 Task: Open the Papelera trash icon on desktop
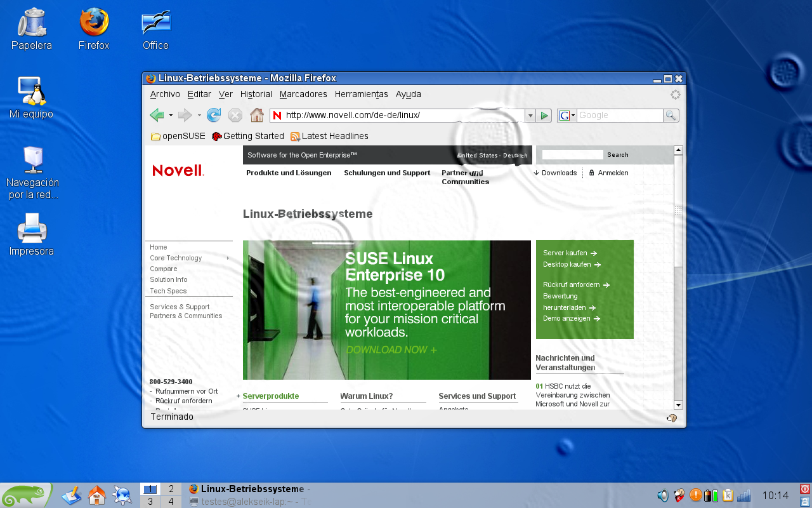coord(31,29)
